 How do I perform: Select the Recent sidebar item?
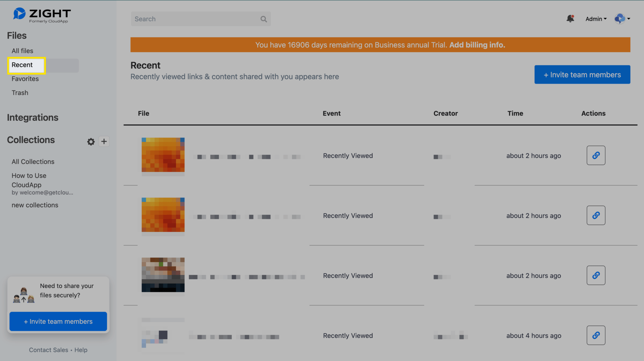[22, 65]
